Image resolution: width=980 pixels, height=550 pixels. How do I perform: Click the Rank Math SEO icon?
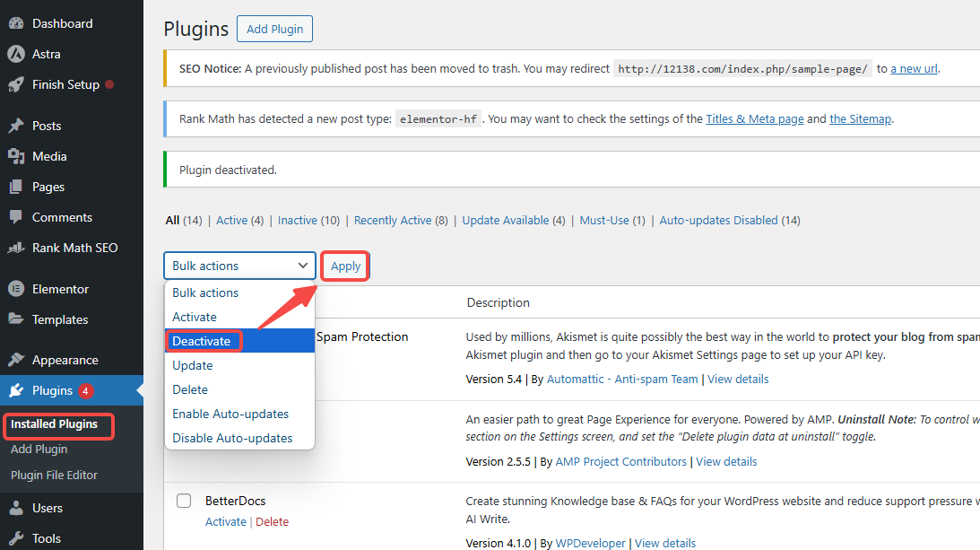coord(15,248)
